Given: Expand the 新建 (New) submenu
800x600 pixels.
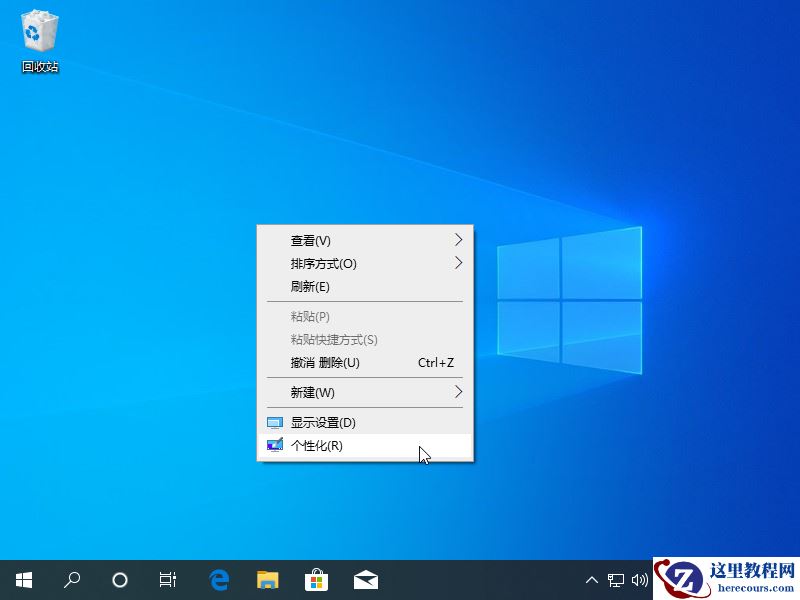Looking at the screenshot, I should click(330, 392).
